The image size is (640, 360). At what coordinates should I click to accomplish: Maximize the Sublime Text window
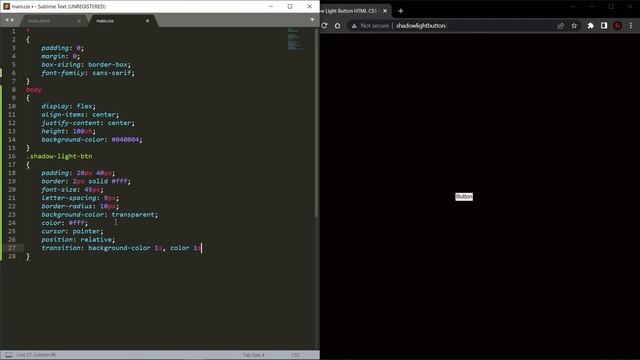(290, 7)
